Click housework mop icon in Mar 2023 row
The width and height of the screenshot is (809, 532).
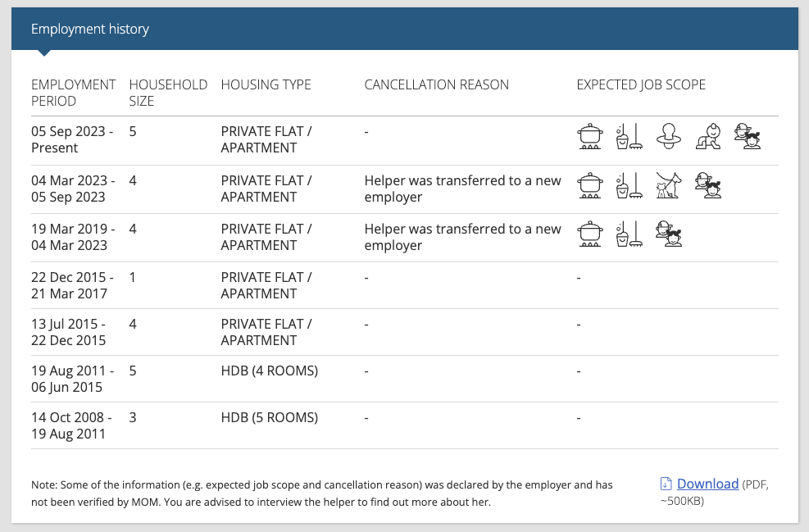[629, 185]
